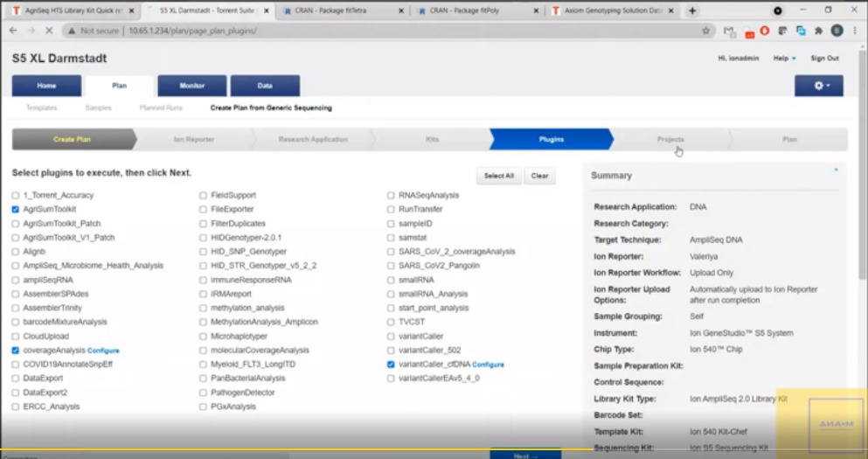Collapse the Summary panel arrow

(x=836, y=170)
